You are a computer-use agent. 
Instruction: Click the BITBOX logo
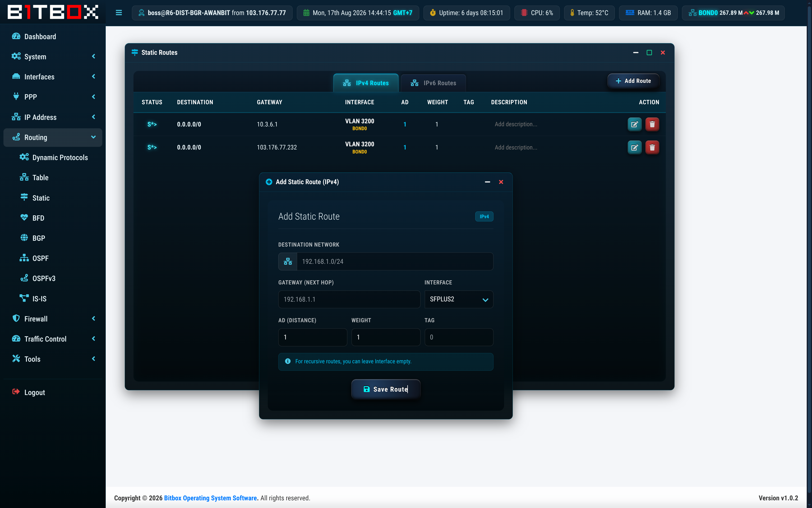53,12
